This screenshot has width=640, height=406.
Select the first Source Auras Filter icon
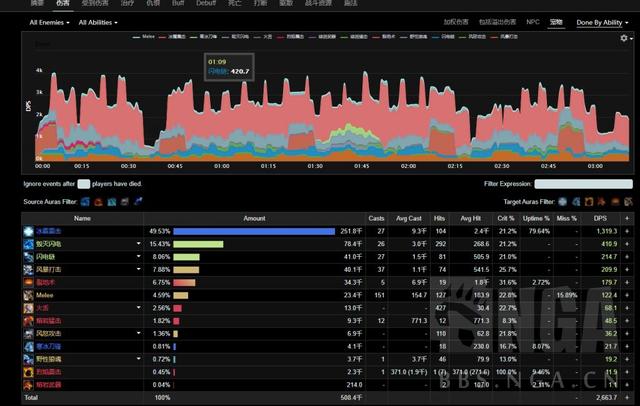[85, 202]
